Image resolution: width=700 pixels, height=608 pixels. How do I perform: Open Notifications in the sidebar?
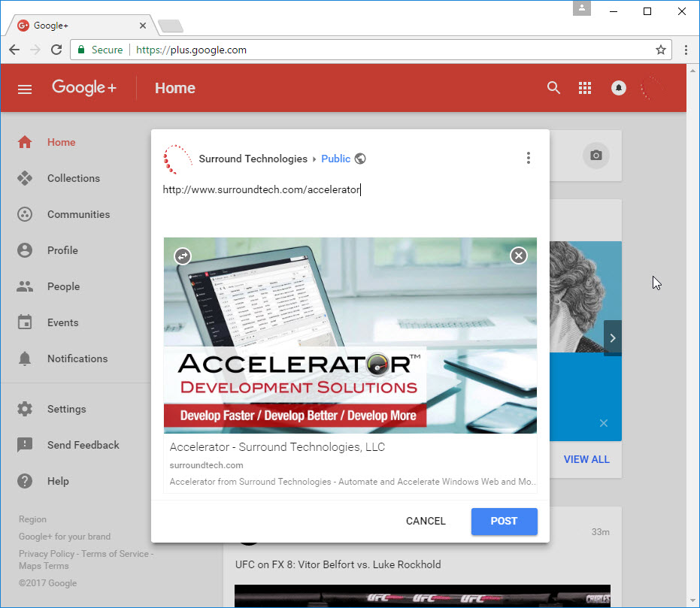tap(76, 358)
